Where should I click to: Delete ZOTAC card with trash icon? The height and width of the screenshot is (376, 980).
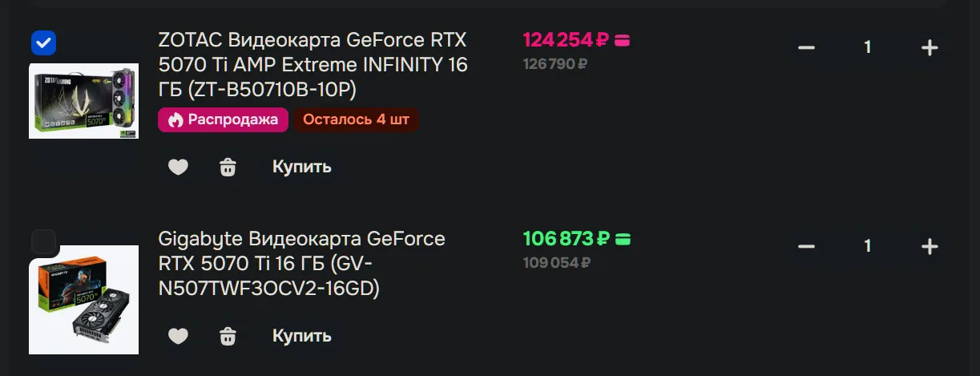[228, 167]
